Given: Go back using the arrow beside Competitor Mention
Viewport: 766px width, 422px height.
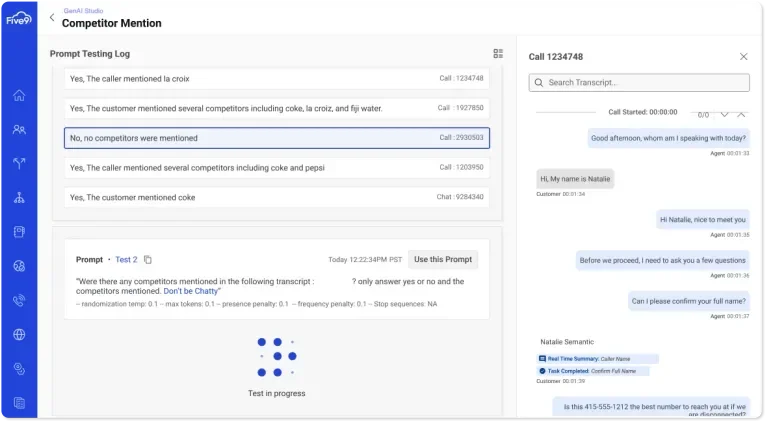Looking at the screenshot, I should (52, 17).
